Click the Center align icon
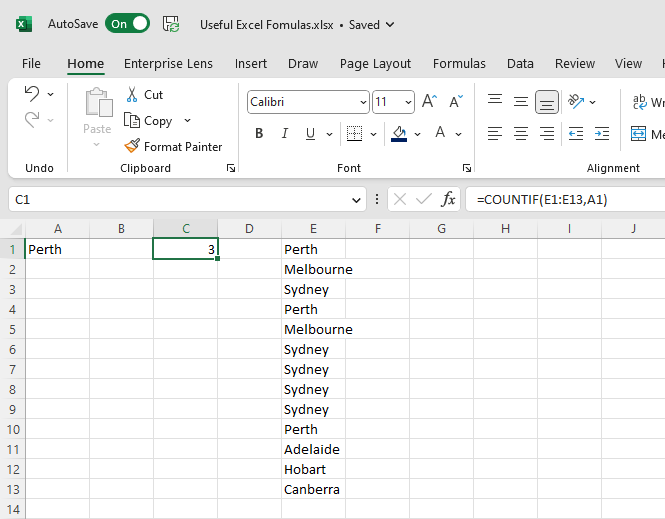Screen dimensions: 665x519 (521, 133)
